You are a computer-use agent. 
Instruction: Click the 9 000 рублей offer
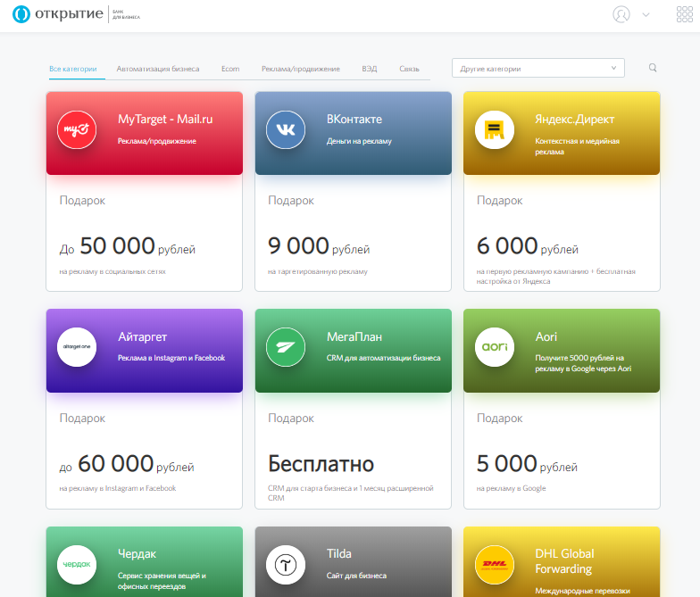[319, 246]
